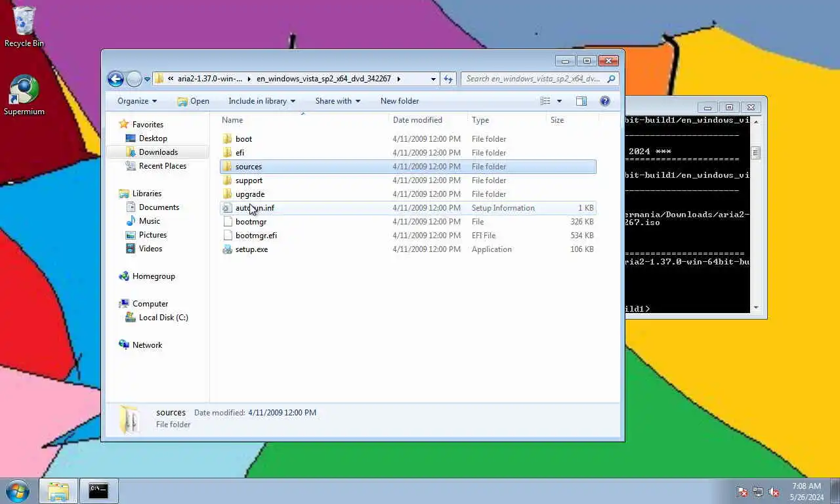Screen dimensions: 840x504
Task: Select Local Disk (C:) in navigation pane
Action: tap(163, 318)
